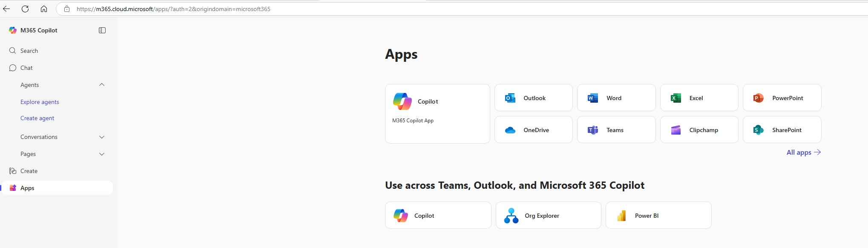Click the M365 Copilot logo icon
Viewport: 868px width, 248px height.
[13, 30]
